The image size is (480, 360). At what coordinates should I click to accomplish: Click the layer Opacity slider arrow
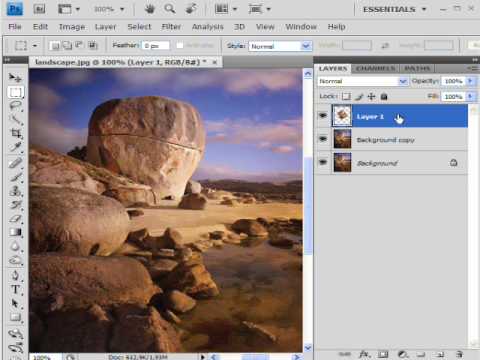pyautogui.click(x=470, y=81)
